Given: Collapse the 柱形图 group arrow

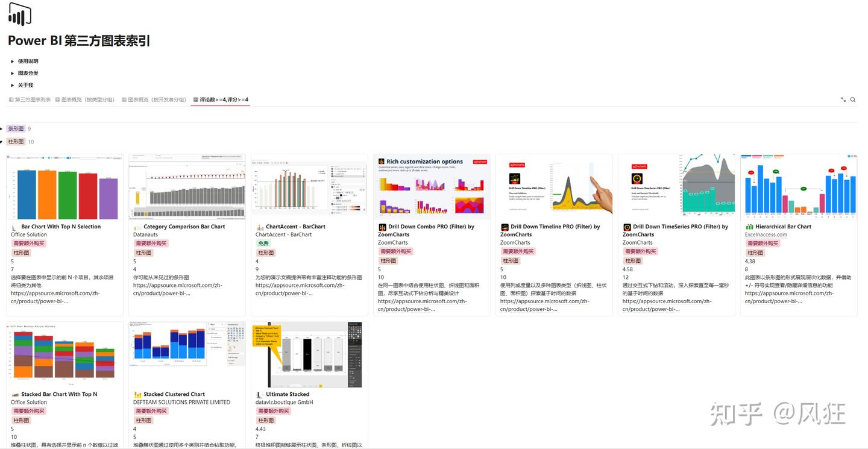Looking at the screenshot, I should click(x=2, y=142).
